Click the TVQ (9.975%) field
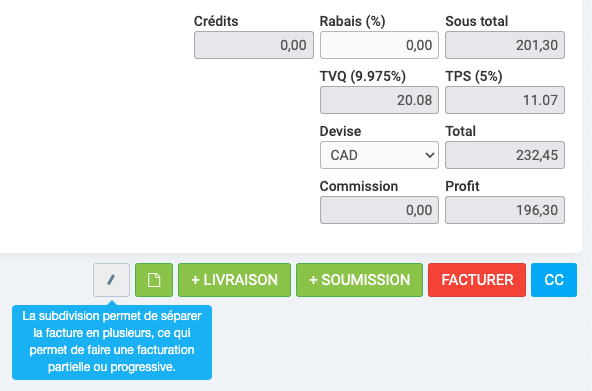Viewport: 592px width, 391px height. click(x=379, y=100)
